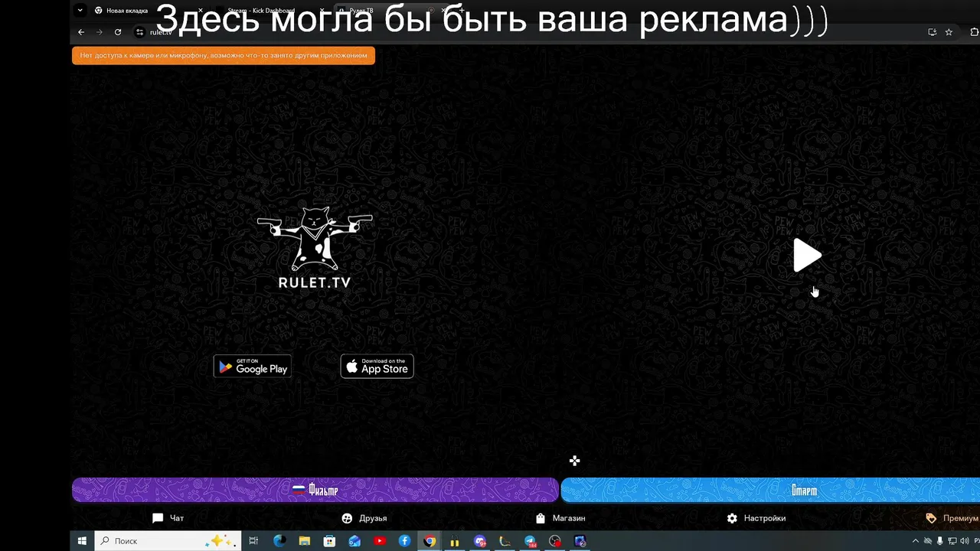
Task: Open the purple taskbar app with 9+ badge
Action: (480, 541)
